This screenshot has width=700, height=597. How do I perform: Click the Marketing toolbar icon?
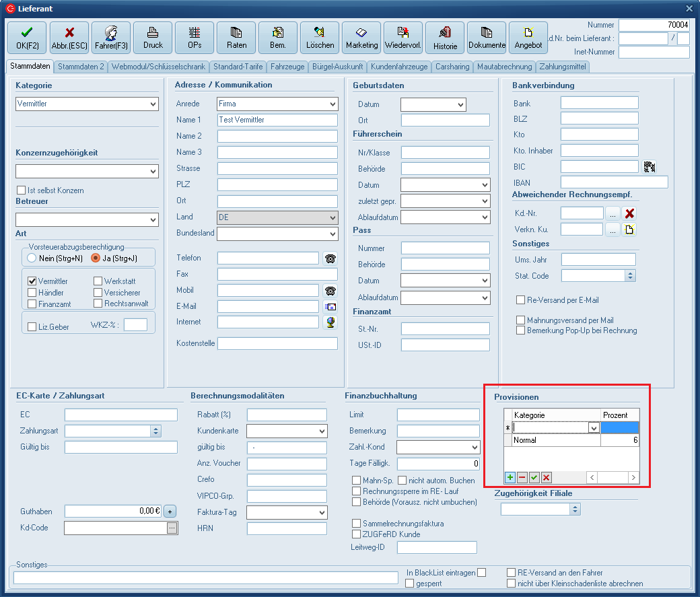361,38
